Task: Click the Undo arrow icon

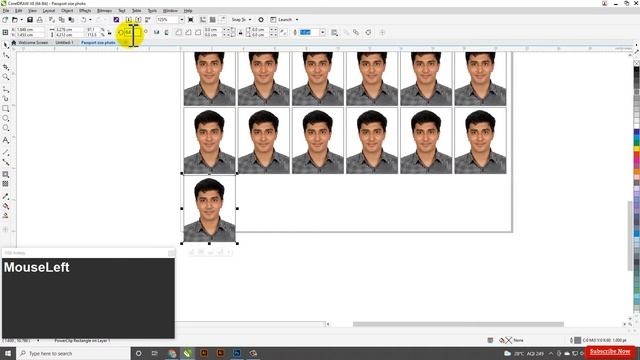Action: click(x=83, y=20)
